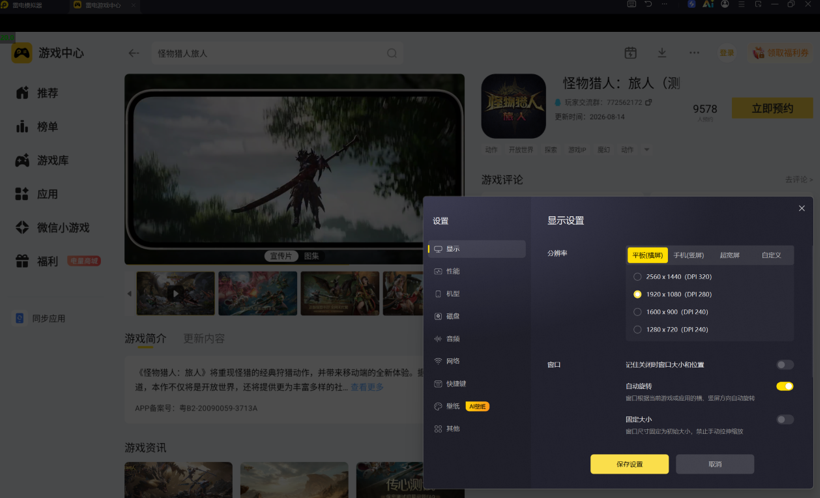The width and height of the screenshot is (820, 498).
Task: Open the downloads icon in Game Center
Action: [662, 53]
